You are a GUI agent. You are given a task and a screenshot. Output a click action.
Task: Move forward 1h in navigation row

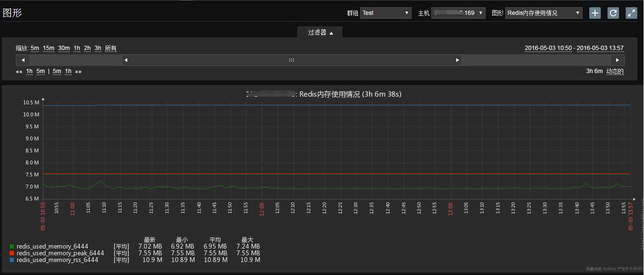click(68, 71)
